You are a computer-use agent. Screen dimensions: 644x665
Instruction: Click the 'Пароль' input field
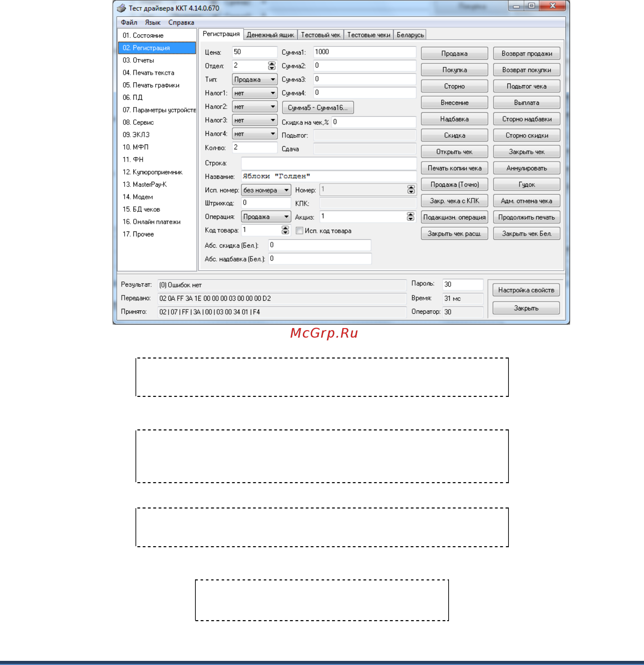click(x=463, y=284)
